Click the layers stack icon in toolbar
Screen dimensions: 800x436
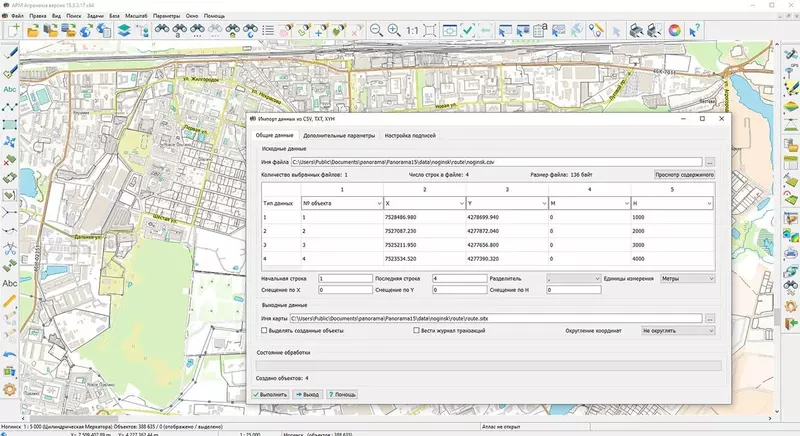point(123,31)
